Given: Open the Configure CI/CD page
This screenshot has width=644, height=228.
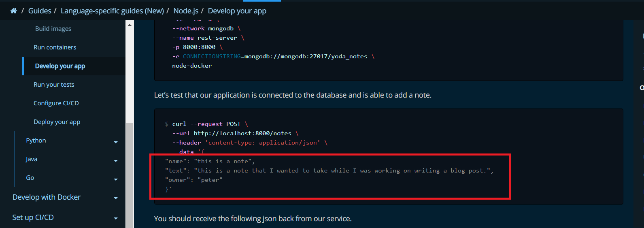Looking at the screenshot, I should tap(56, 103).
